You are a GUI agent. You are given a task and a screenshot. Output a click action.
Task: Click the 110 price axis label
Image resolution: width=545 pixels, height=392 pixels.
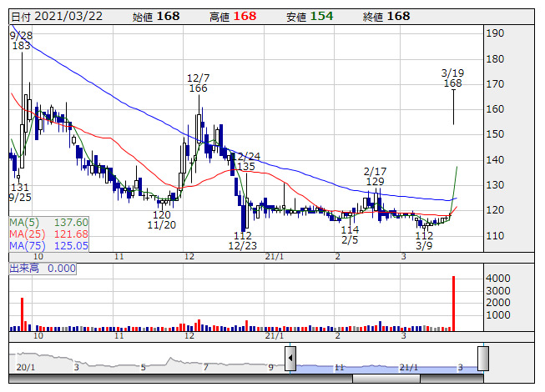click(x=495, y=236)
